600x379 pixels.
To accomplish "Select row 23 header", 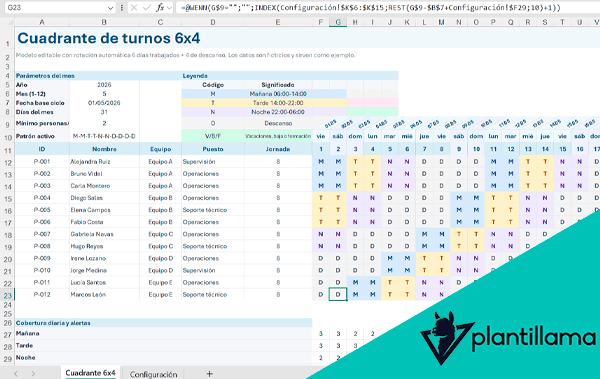I will pyautogui.click(x=7, y=295).
